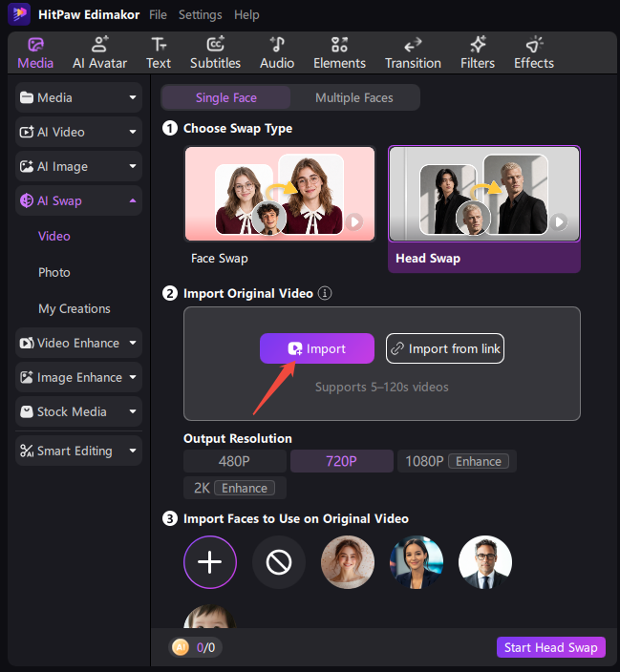Select Video under AI Swap
The width and height of the screenshot is (620, 672).
point(54,236)
